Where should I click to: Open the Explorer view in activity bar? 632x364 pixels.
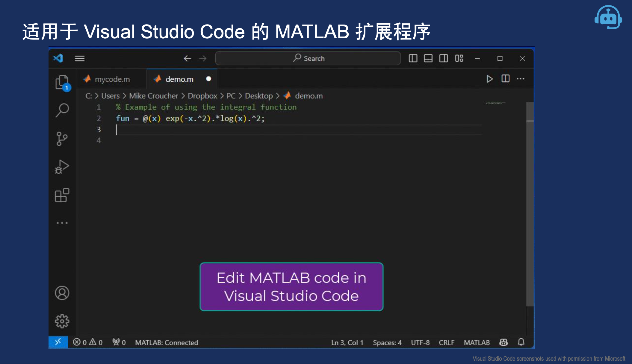click(x=62, y=82)
